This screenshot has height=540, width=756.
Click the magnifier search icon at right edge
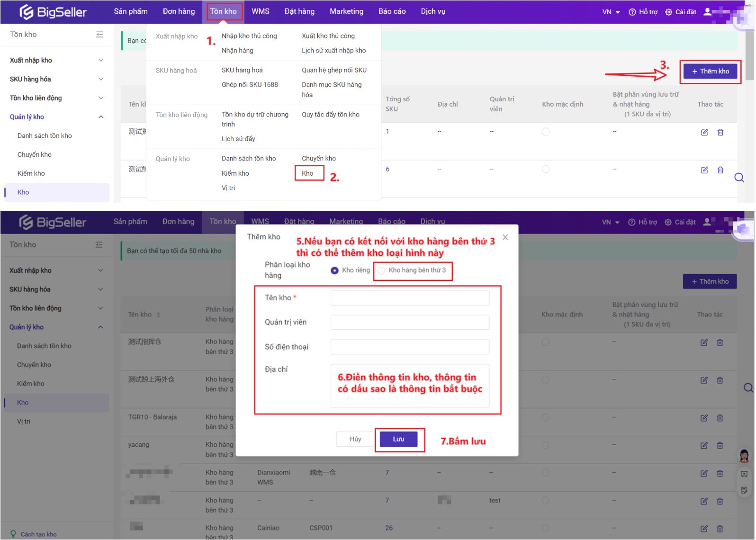click(738, 178)
